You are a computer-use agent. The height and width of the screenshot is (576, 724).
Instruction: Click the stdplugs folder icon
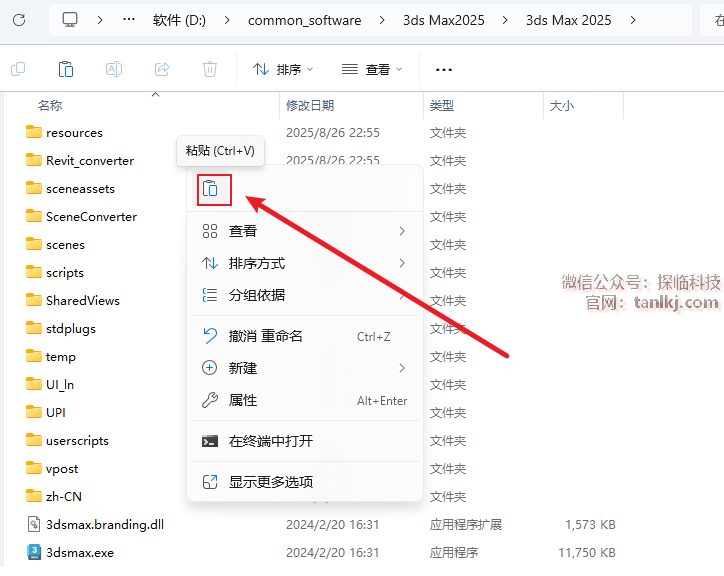[34, 328]
